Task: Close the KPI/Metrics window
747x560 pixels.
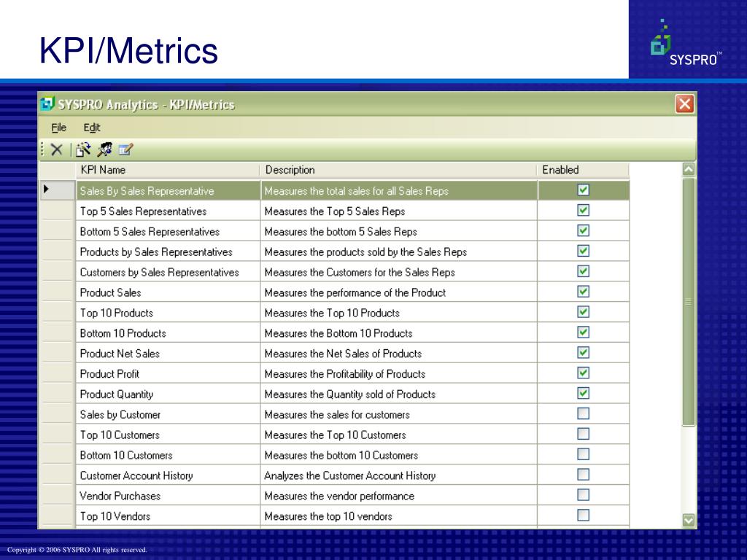Action: click(x=684, y=104)
